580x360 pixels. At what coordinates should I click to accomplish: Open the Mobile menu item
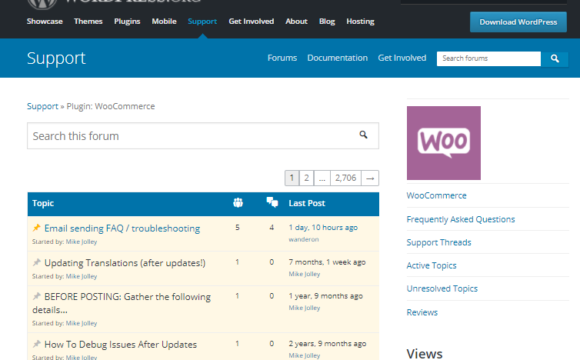point(164,21)
